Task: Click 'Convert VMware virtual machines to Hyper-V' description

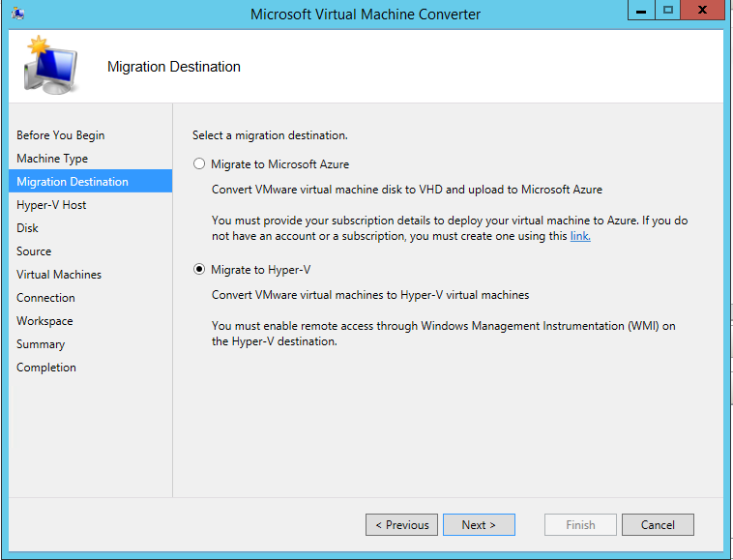Action: point(370,295)
